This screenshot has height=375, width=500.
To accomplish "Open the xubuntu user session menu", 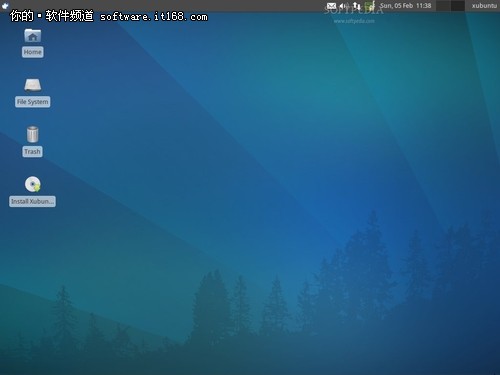I will [x=484, y=6].
